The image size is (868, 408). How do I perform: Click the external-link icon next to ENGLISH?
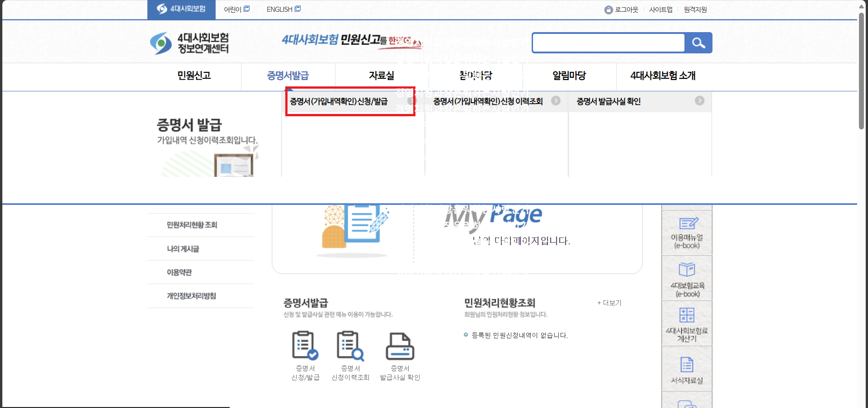[298, 8]
